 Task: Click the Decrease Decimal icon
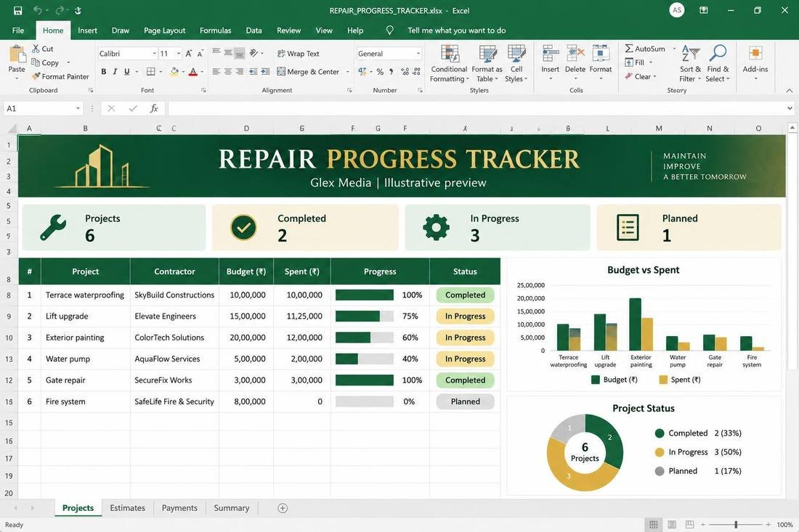(418, 72)
